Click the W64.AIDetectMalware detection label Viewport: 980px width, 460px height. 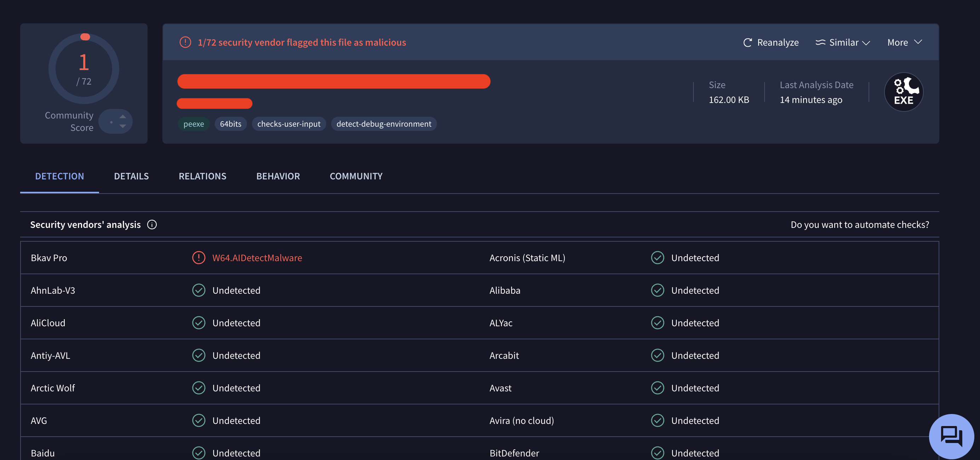tap(257, 258)
